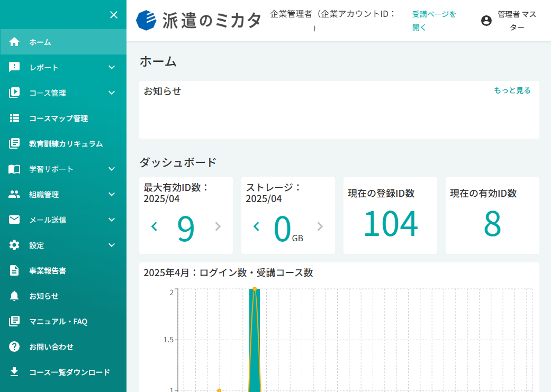
Task: Open 事業報告書 menu item
Action: tap(64, 270)
